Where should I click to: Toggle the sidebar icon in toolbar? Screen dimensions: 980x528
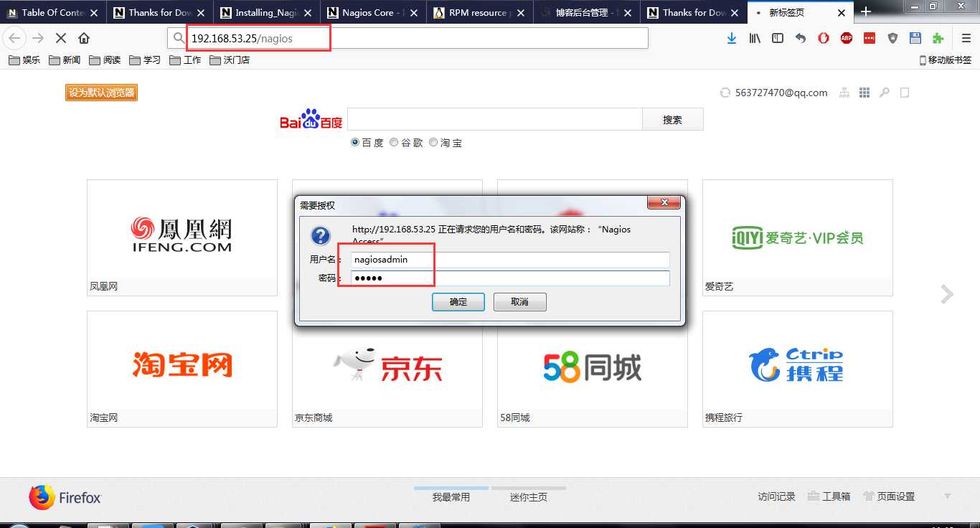click(777, 38)
